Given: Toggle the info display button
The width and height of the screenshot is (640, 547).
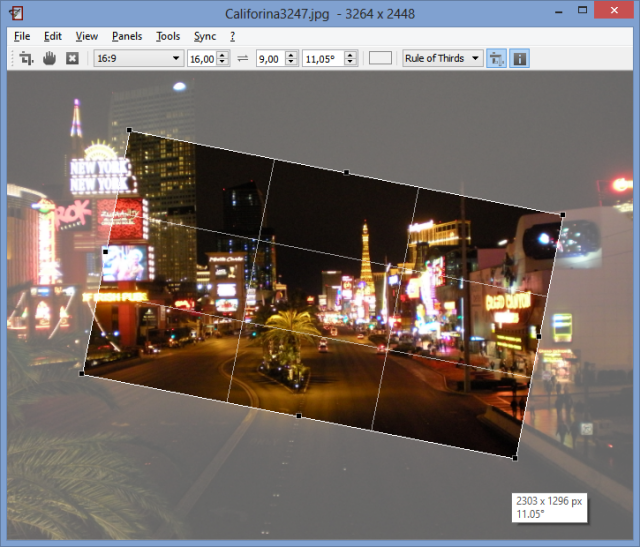Looking at the screenshot, I should coord(520,58).
